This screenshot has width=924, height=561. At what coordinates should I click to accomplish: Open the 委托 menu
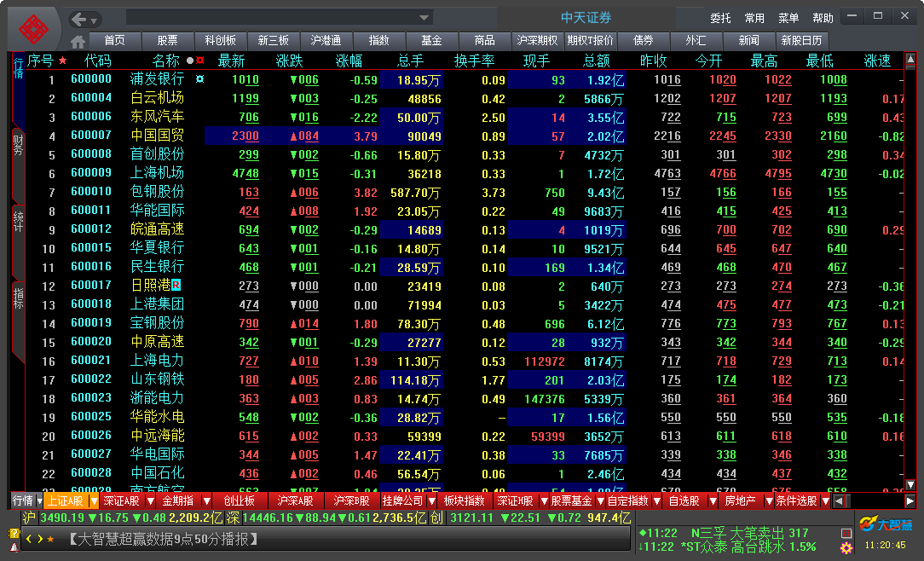point(720,18)
